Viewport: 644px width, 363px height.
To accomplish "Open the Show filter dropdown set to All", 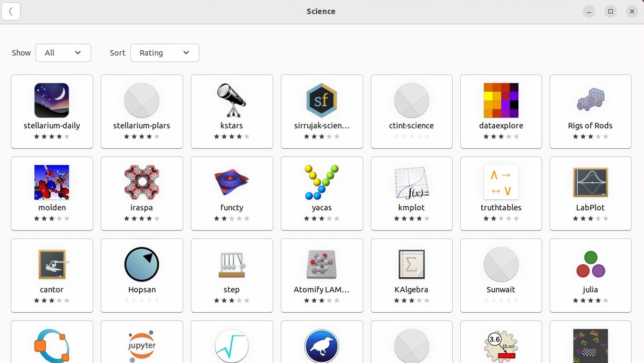I will [x=63, y=53].
